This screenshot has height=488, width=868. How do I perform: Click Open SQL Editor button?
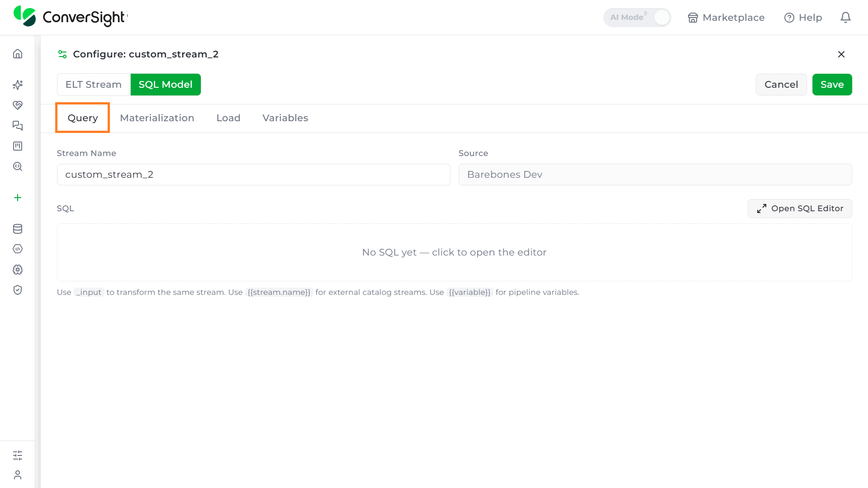(x=800, y=208)
